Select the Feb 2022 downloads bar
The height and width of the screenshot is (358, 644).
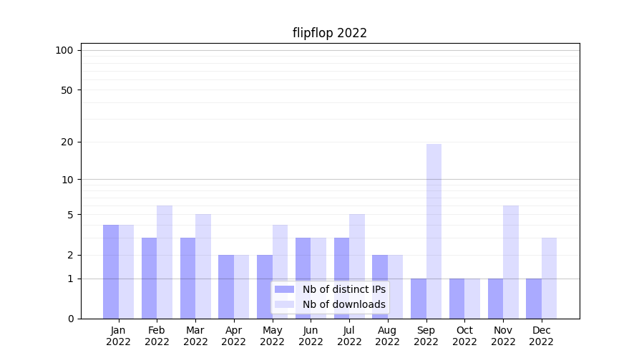(165, 262)
